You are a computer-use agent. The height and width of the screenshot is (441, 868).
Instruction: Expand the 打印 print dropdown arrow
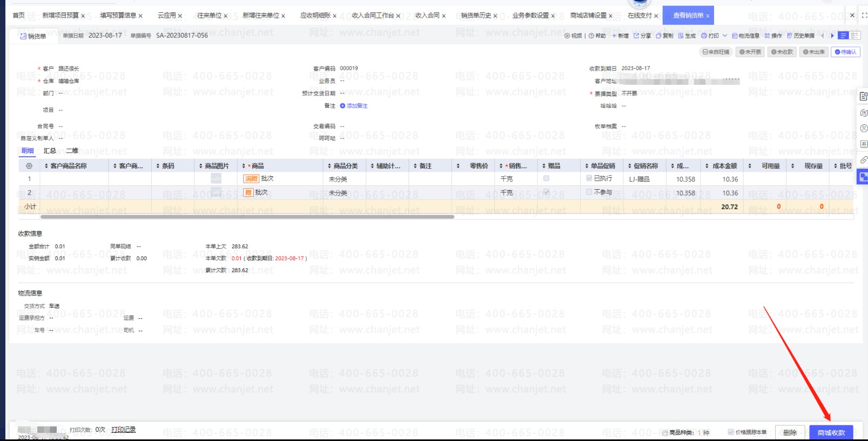click(x=725, y=36)
